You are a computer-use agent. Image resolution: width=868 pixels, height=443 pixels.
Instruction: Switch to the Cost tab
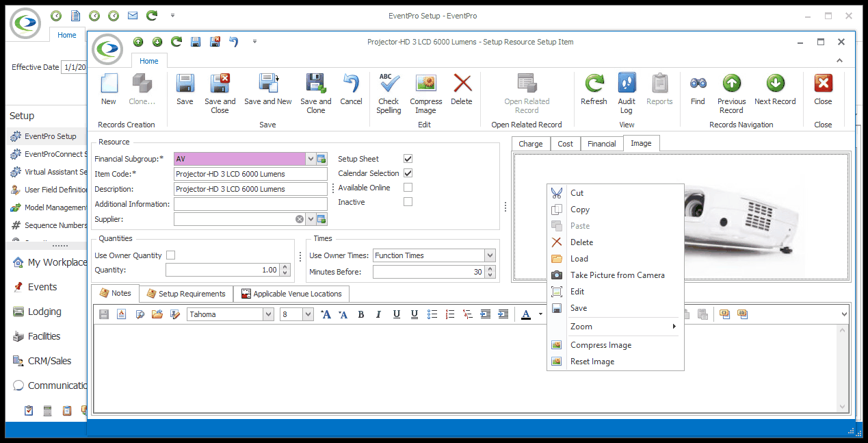566,144
